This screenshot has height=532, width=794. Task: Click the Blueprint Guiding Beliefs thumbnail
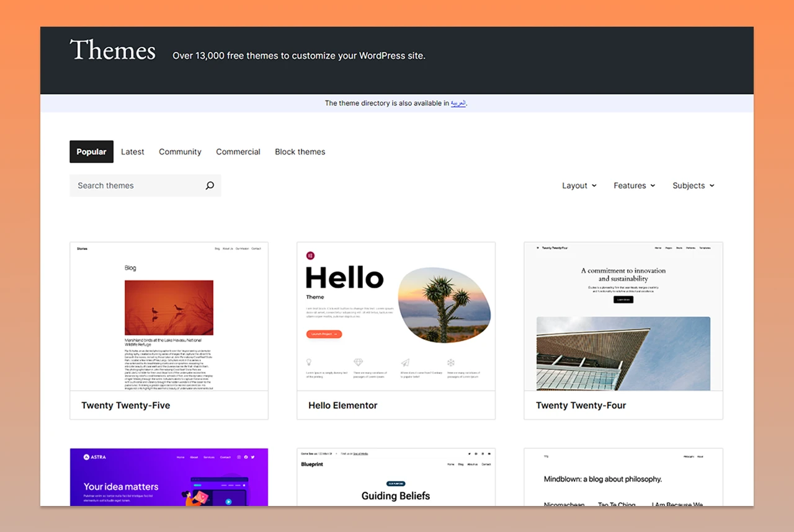coord(396,477)
